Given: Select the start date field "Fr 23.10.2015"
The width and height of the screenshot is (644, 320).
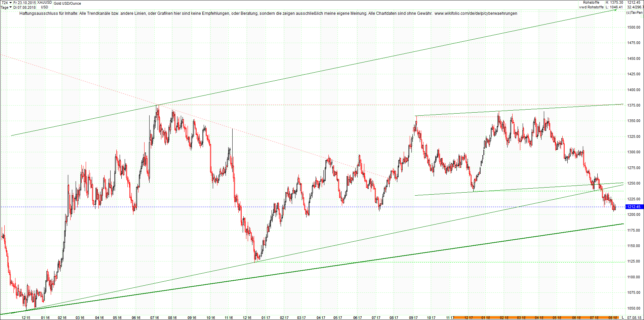Looking at the screenshot, I should coord(24,2).
